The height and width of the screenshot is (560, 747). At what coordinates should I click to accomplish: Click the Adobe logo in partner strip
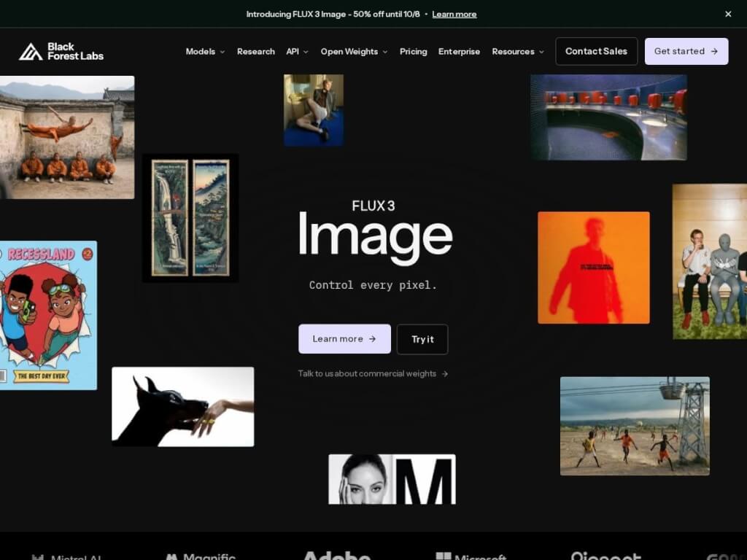[337, 555]
